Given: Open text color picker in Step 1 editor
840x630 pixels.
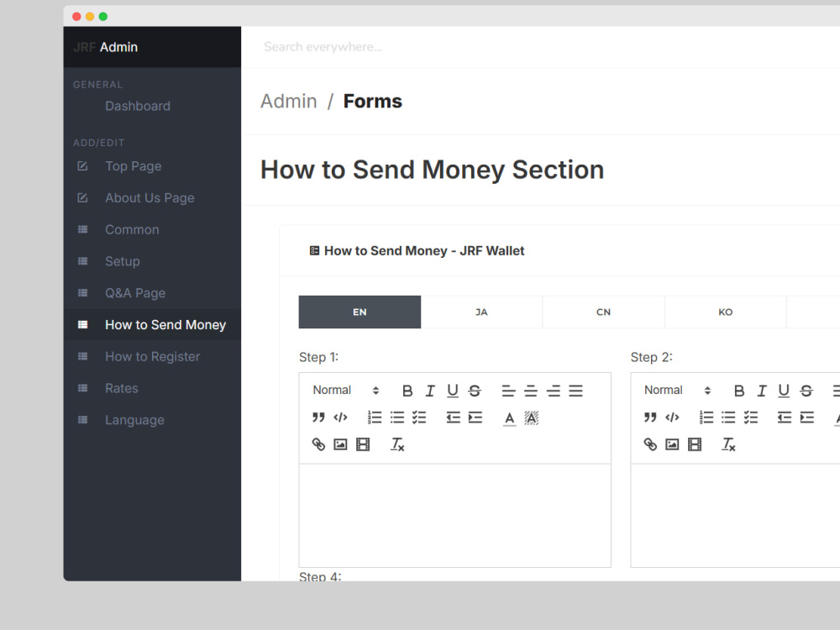Looking at the screenshot, I should coord(510,417).
